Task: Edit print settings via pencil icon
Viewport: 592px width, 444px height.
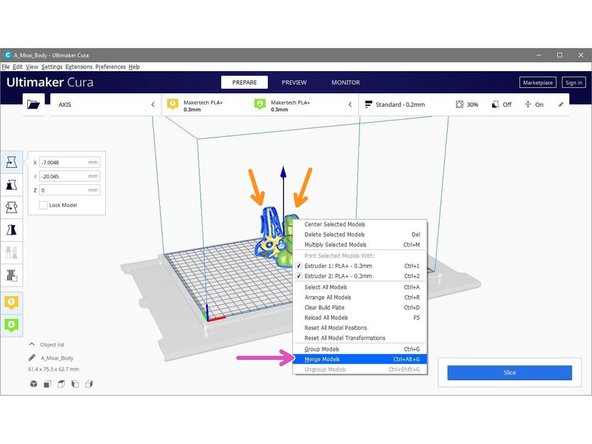Action: point(561,105)
